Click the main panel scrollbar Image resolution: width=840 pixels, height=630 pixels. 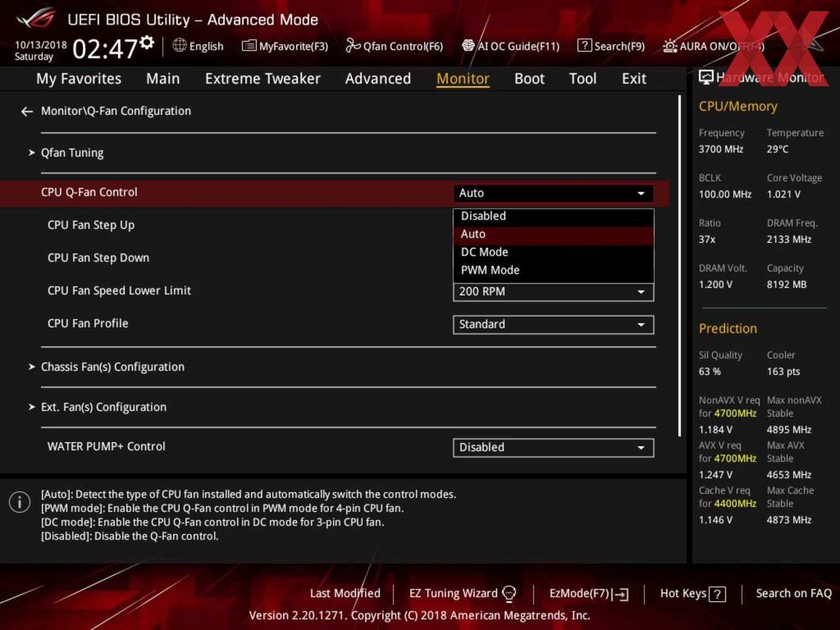tap(679, 266)
